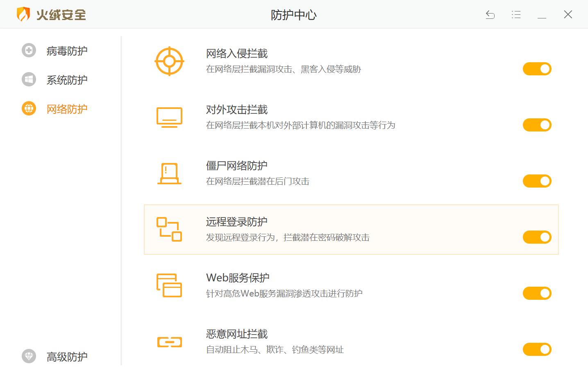This screenshot has height=387, width=588.
Task: Disable the Web服务保护 switch
Action: click(537, 293)
